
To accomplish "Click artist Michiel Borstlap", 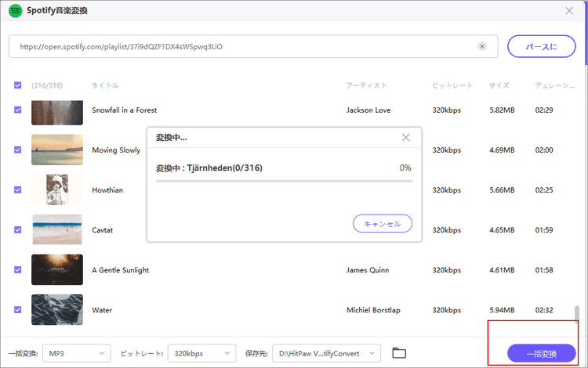I will click(373, 310).
